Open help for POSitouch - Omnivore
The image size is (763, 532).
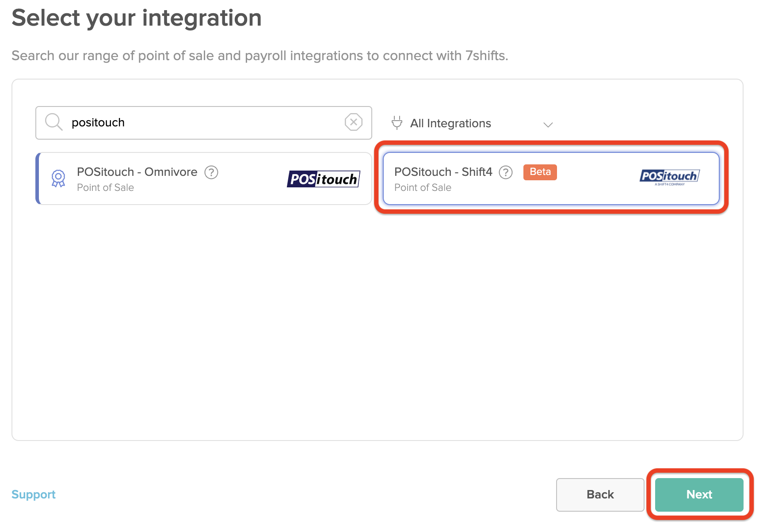[x=211, y=172]
